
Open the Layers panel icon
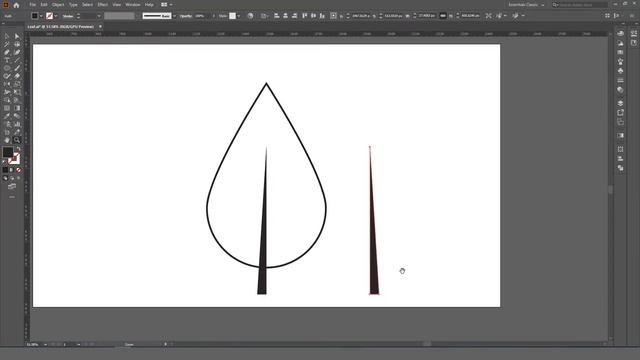[x=620, y=103]
